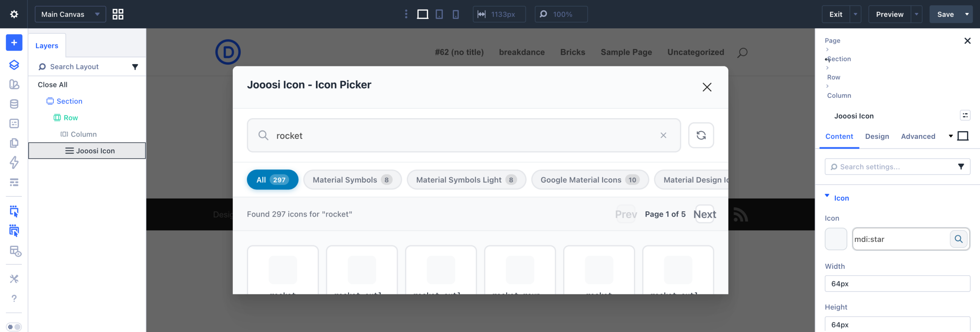Switch to tablet viewport view
Viewport: 980px width, 332px height.
439,14
